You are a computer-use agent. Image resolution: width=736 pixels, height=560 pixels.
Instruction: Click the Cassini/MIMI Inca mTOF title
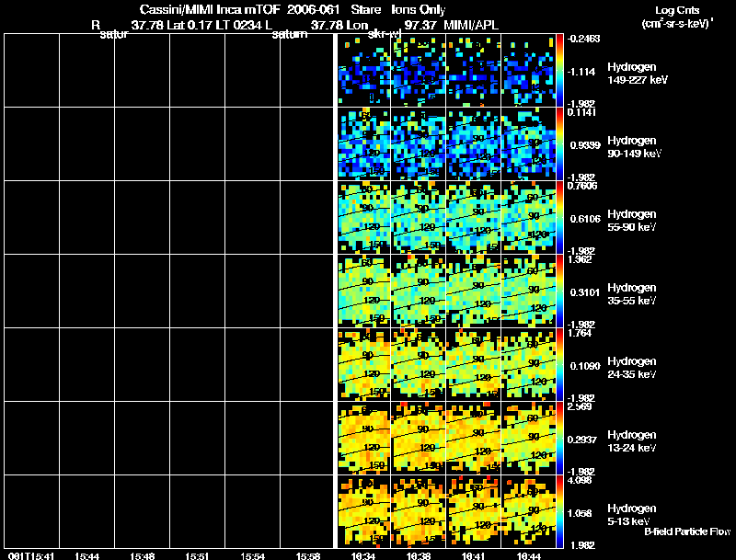210,9
